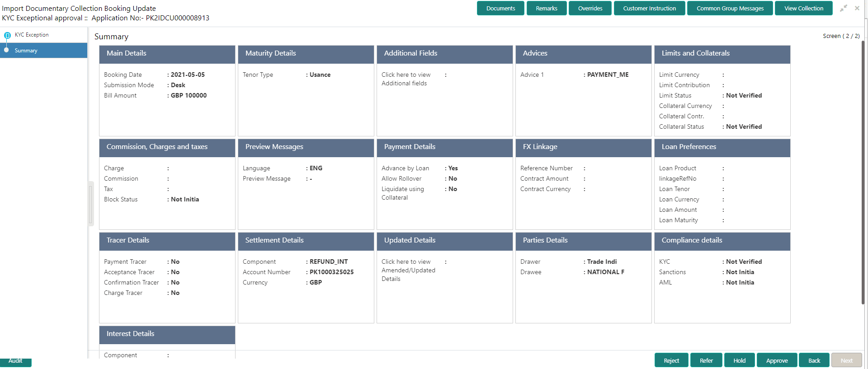The image size is (868, 369).
Task: Click the Hold button
Action: point(740,360)
